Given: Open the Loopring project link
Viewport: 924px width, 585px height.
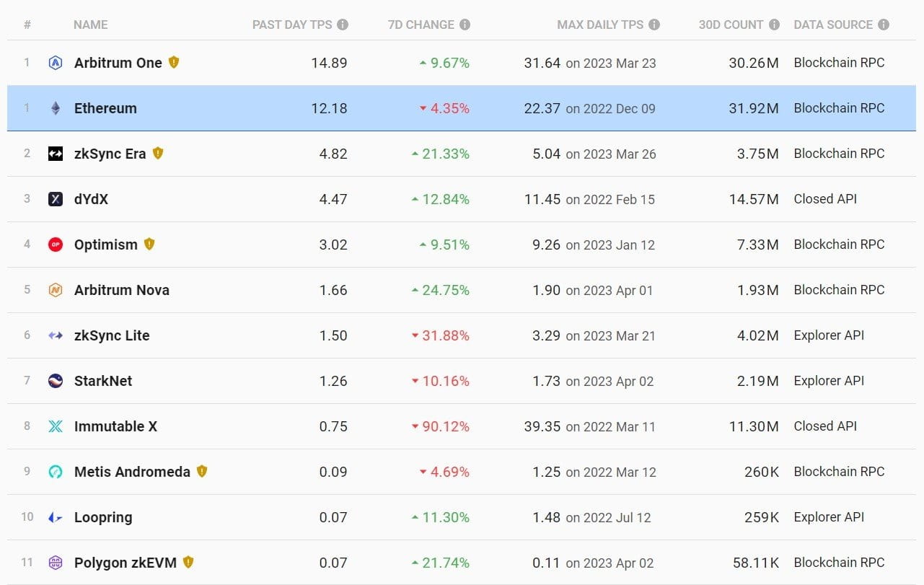Looking at the screenshot, I should (103, 517).
